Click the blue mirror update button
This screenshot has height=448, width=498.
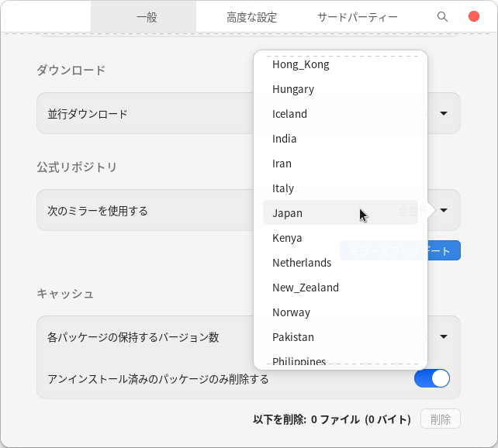pos(444,250)
